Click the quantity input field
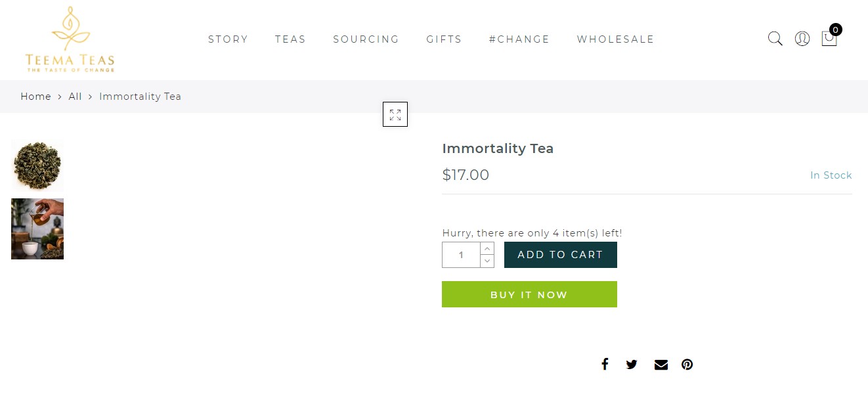This screenshot has width=868, height=398. [x=461, y=255]
